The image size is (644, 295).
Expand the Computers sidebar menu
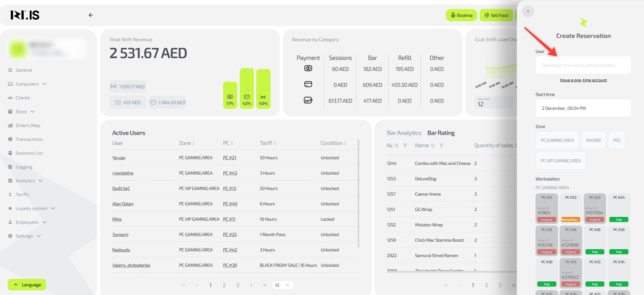pos(27,84)
